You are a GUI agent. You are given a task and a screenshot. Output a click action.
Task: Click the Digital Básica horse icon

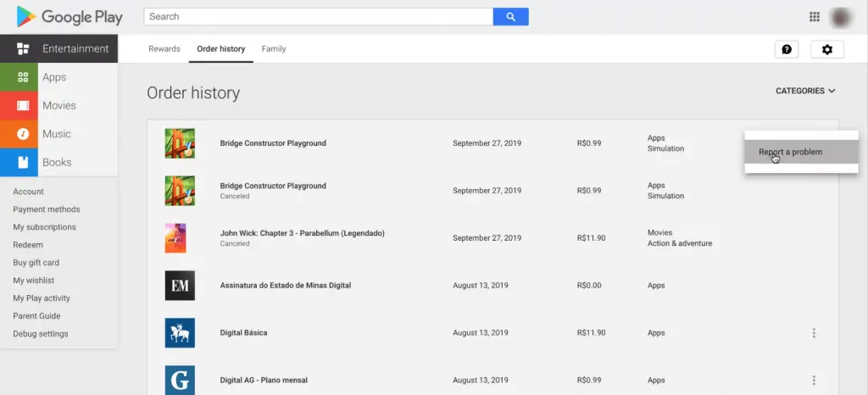(180, 333)
